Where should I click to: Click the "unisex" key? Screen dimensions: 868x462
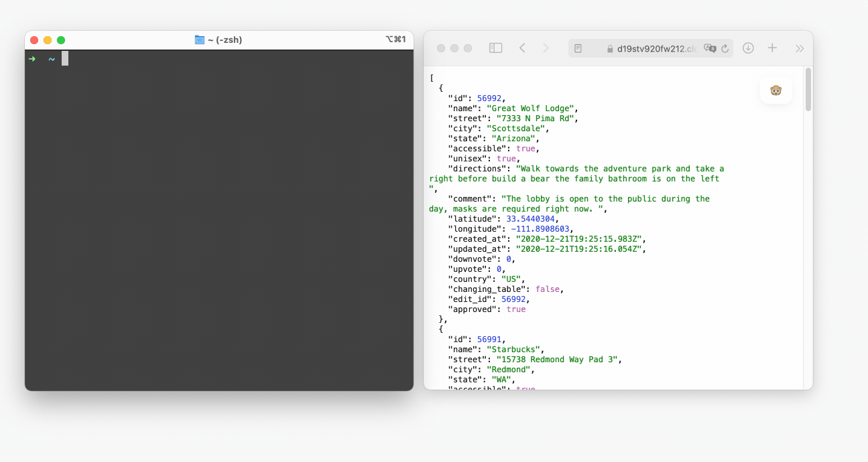[x=469, y=159]
